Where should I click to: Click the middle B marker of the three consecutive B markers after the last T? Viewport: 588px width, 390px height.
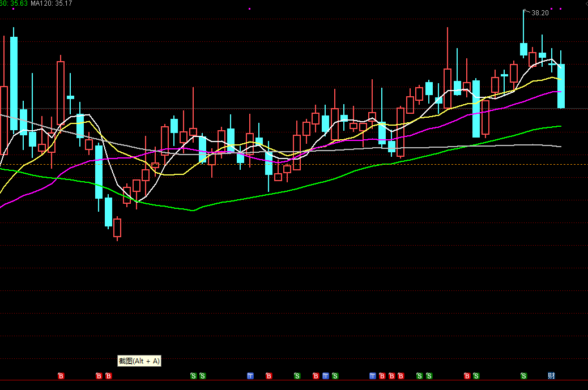click(392, 376)
